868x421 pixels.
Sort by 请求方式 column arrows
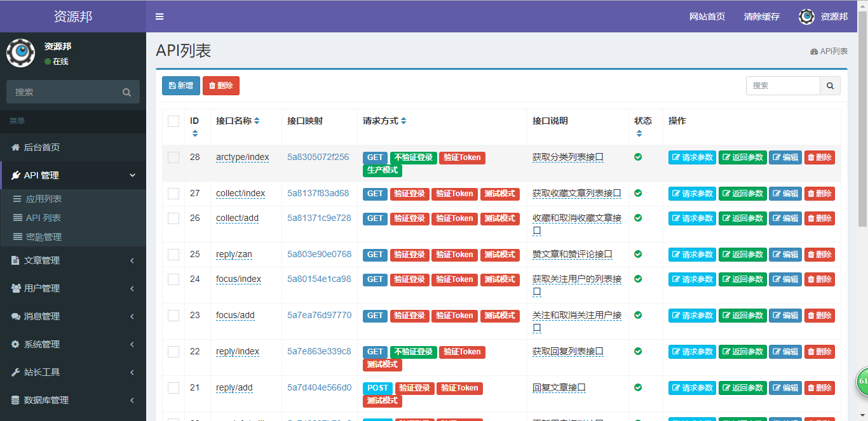pos(403,121)
